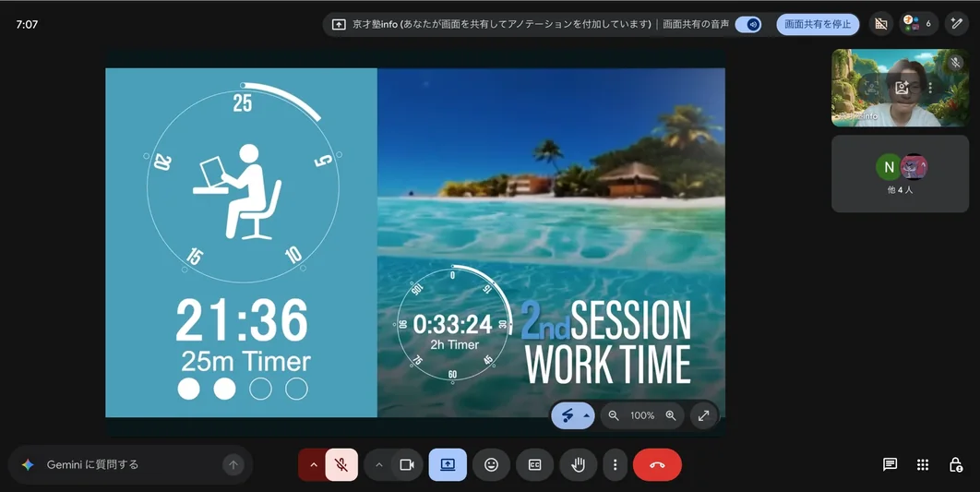
Task: Click the green N participant avatar
Action: 889,167
